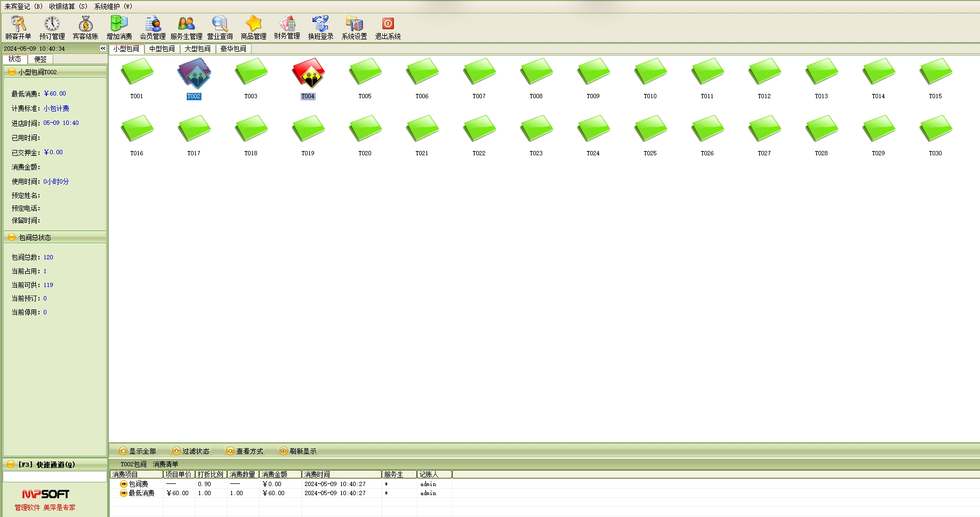Collapse the left panel with double-arrow button
Screen dimensions: 980x517
pyautogui.click(x=103, y=49)
